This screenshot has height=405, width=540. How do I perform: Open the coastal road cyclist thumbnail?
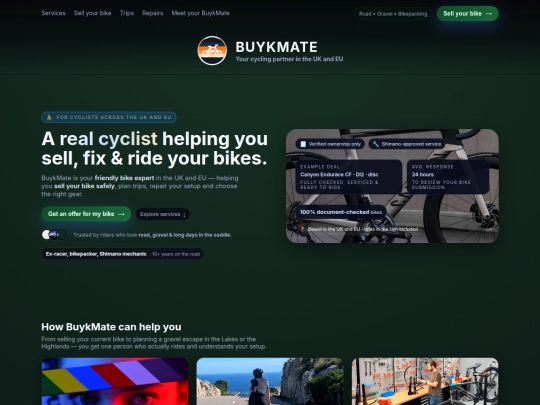tap(270, 381)
